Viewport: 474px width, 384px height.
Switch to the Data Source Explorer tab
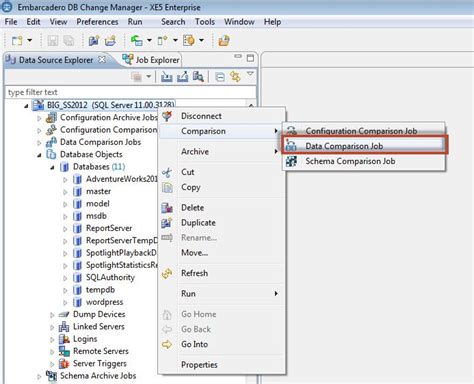(56, 60)
